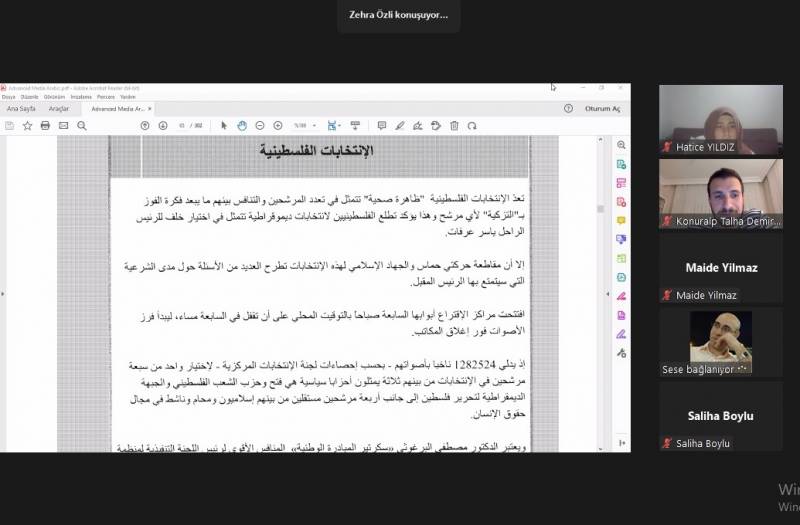This screenshot has height=525, width=800.
Task: Go to next page with down arrow
Action: pyautogui.click(x=163, y=125)
